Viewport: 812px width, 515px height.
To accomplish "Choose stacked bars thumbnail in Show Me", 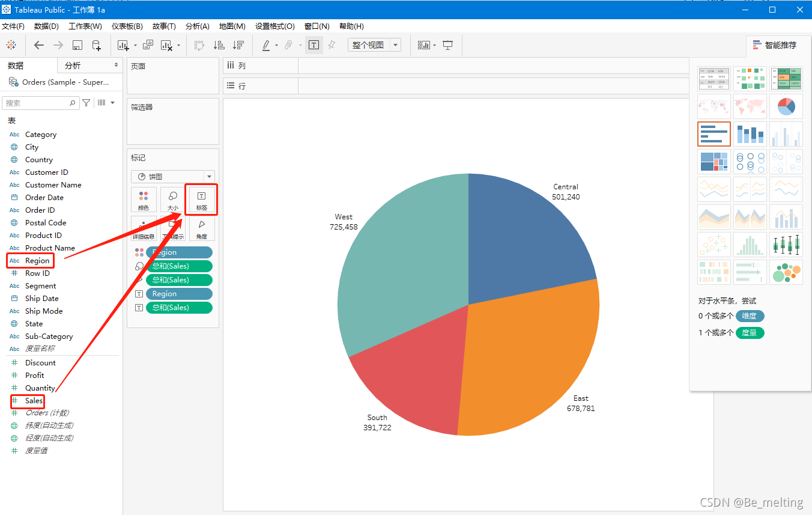I will tap(750, 134).
